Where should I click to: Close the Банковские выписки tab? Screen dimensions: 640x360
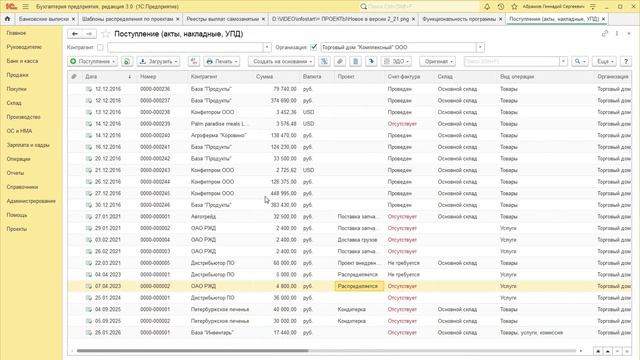click(x=73, y=19)
